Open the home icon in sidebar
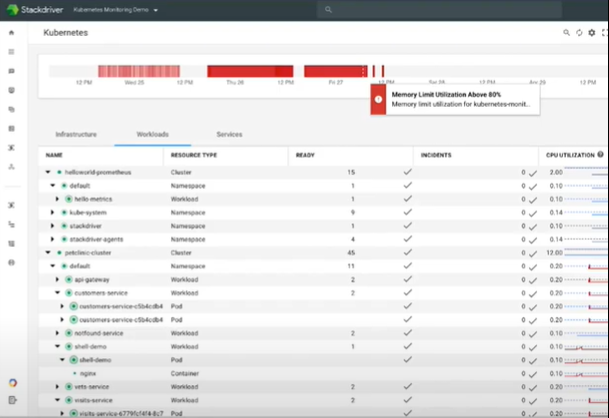 pyautogui.click(x=11, y=33)
